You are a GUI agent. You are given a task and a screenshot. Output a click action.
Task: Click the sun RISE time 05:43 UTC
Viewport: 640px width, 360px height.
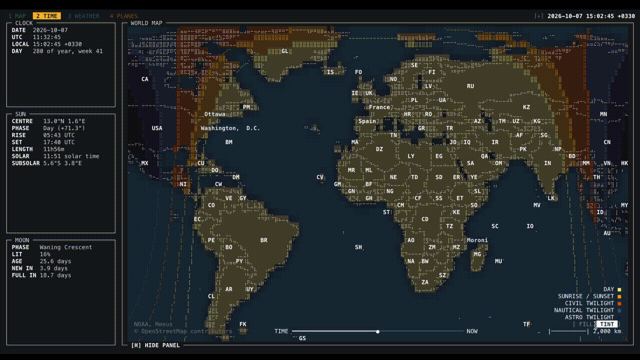(x=59, y=135)
